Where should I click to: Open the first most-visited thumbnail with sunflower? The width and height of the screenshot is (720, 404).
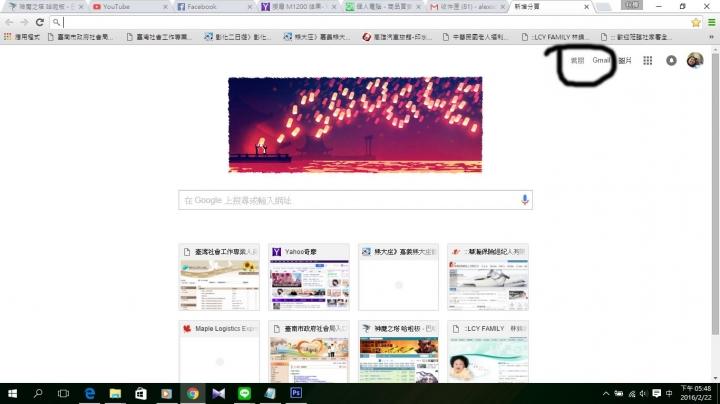219,277
